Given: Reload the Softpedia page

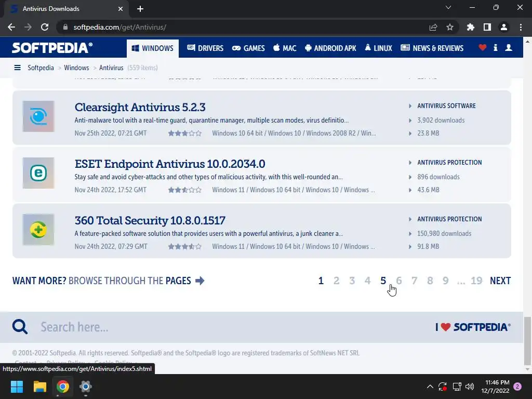Looking at the screenshot, I should coord(45,27).
